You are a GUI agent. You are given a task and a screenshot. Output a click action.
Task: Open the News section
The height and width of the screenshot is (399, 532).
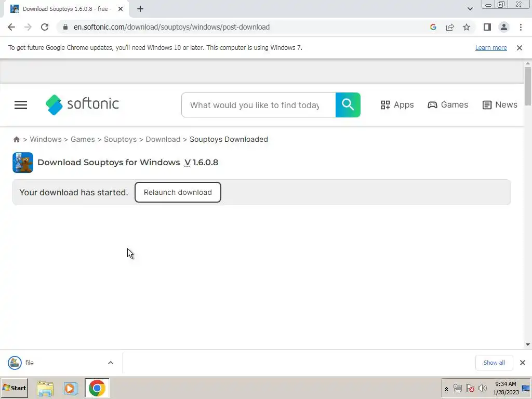tap(500, 105)
